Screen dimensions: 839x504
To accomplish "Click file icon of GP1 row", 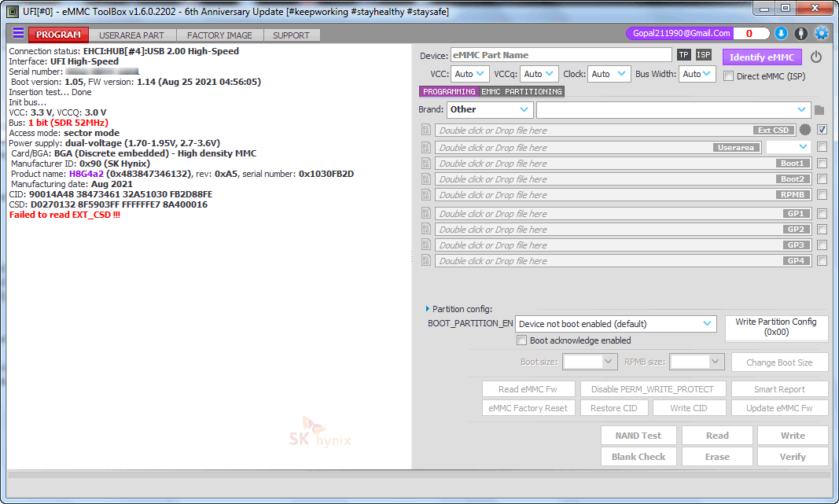I will [x=426, y=213].
